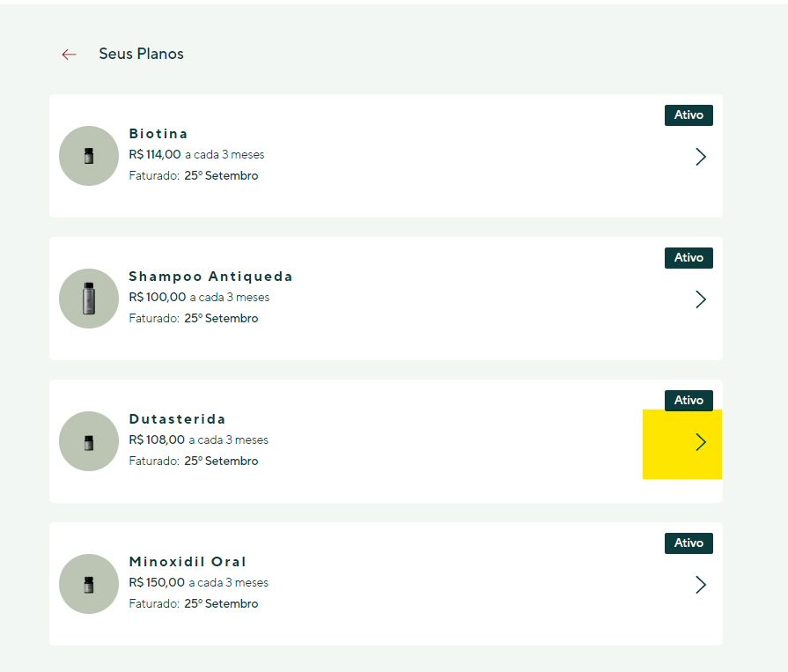Open the Shampoo Antiqueda plan title
This screenshot has width=788, height=672.
pos(210,277)
